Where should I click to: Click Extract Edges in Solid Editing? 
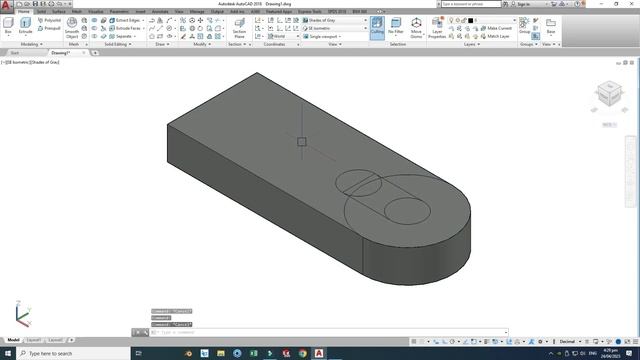click(125, 20)
